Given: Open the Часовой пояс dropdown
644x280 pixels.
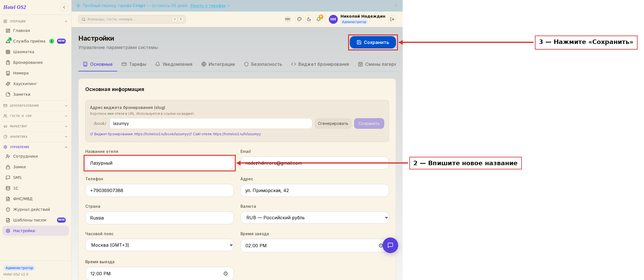Looking at the screenshot, I should [159, 245].
